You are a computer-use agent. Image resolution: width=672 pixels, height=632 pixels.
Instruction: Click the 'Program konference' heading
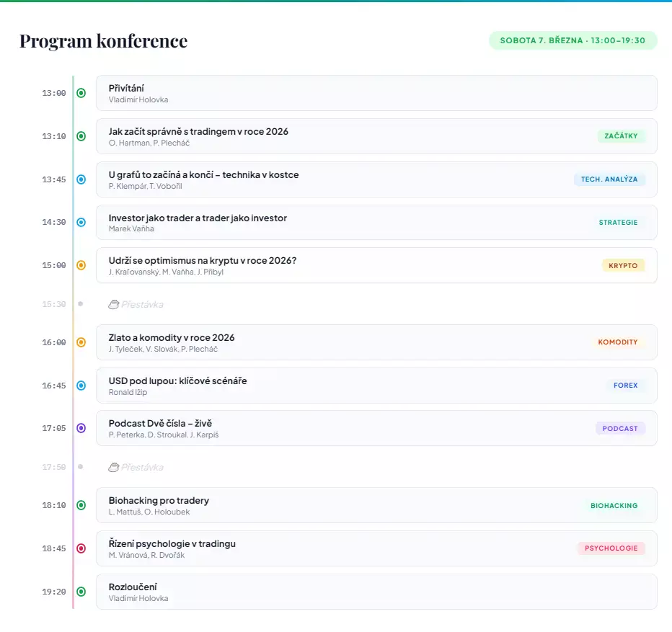103,41
